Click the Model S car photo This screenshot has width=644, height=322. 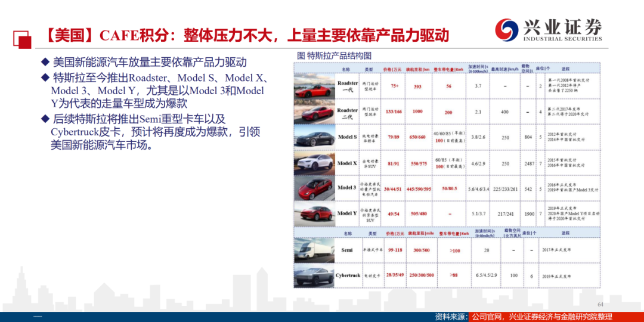314,137
